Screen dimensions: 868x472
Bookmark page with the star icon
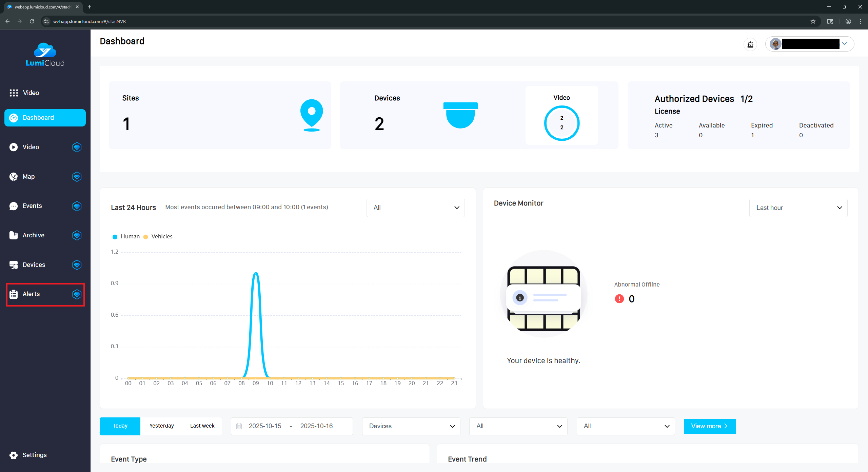click(813, 21)
